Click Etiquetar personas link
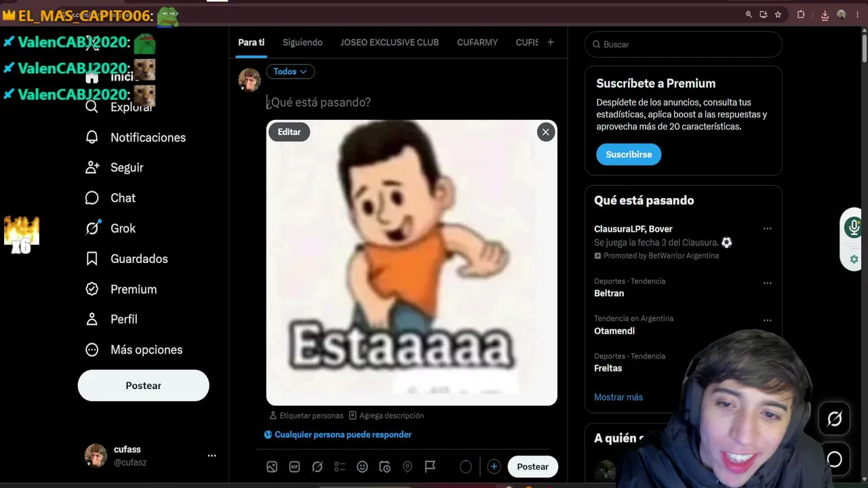Screen dimensions: 868x488 tap(308, 415)
